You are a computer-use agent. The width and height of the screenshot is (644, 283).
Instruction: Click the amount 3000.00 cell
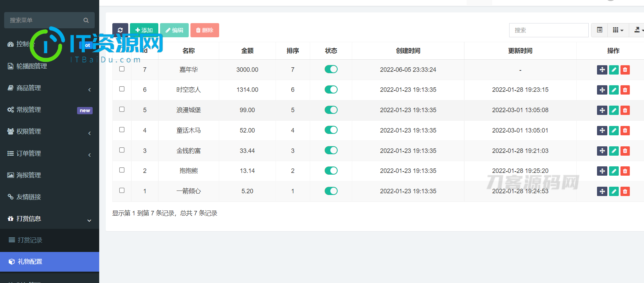point(247,70)
